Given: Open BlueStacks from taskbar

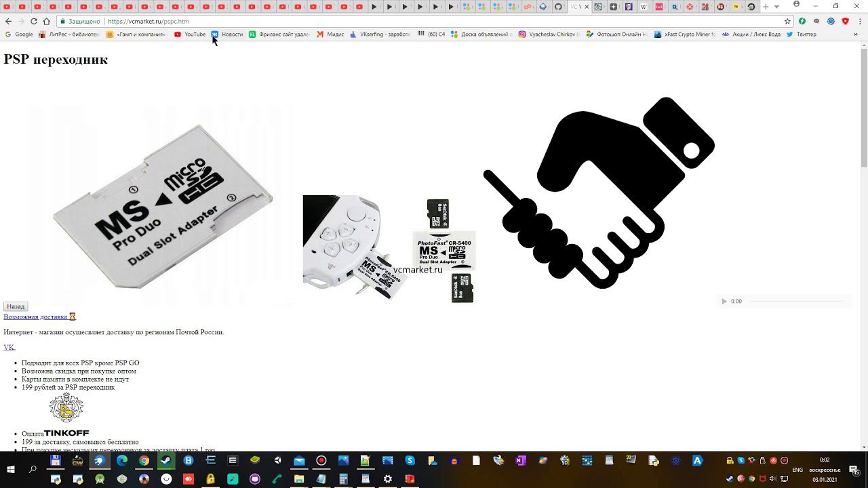Looking at the screenshot, I should point(254,460).
